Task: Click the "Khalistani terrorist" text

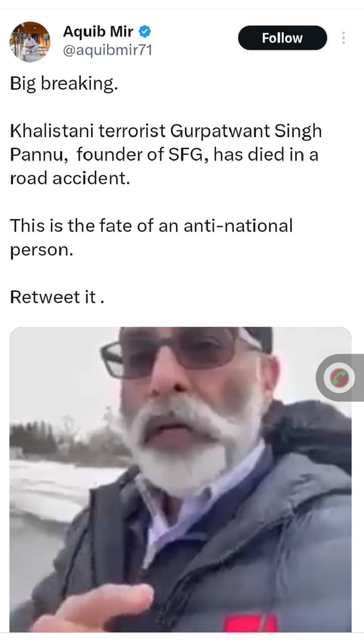Action: point(87,131)
